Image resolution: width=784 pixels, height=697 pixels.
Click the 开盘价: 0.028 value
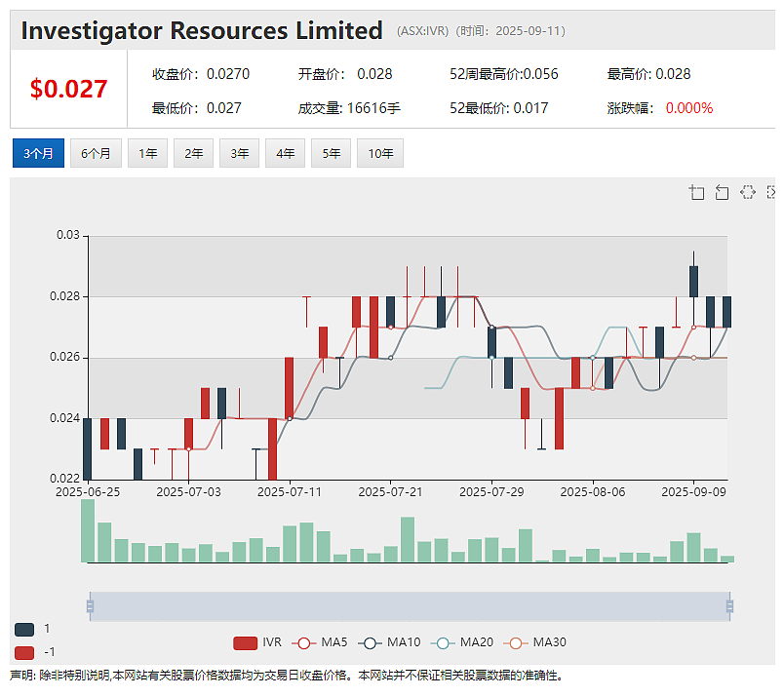tap(345, 74)
